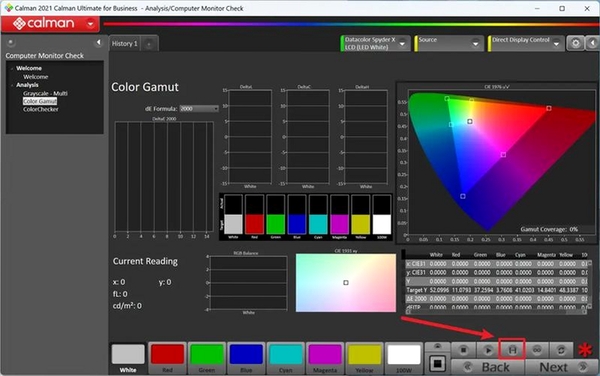Click the DeltaC chart
The image size is (600, 376).
pyautogui.click(x=308, y=137)
